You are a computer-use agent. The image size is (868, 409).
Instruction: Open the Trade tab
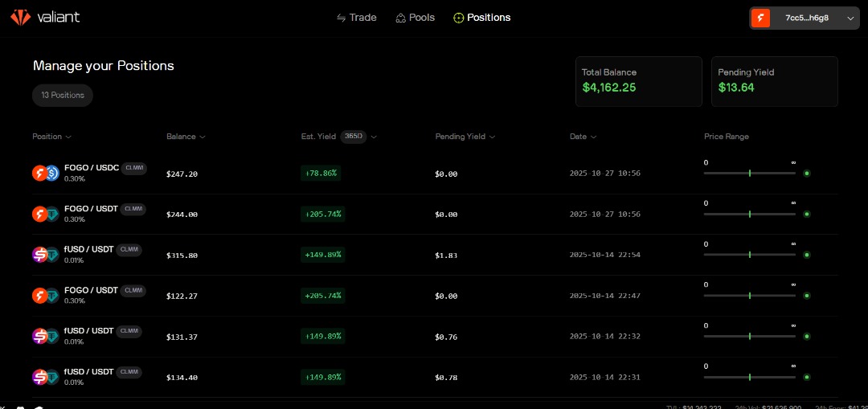coord(357,18)
